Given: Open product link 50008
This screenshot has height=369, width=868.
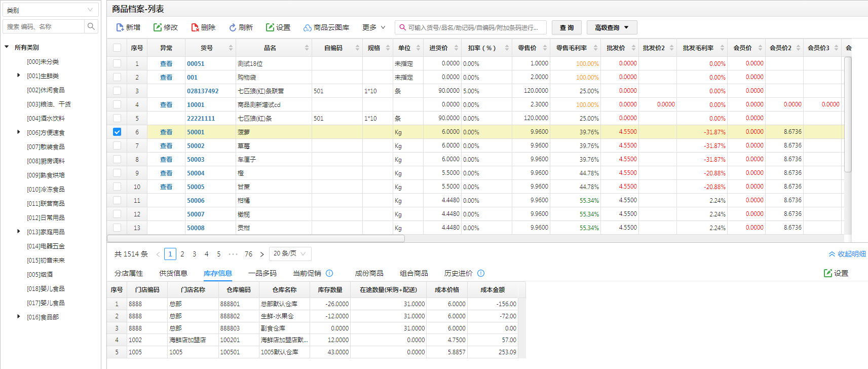Looking at the screenshot, I should [x=196, y=228].
